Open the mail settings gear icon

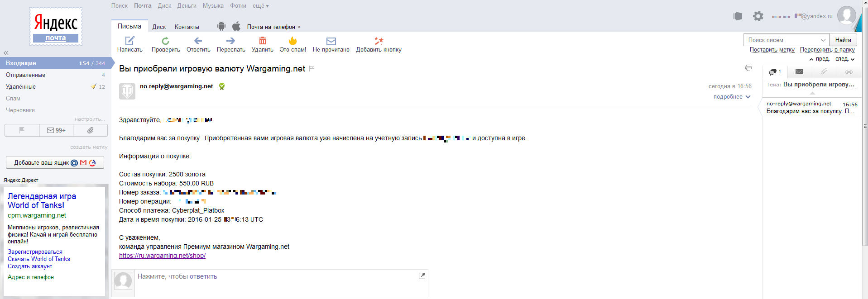coord(758,16)
